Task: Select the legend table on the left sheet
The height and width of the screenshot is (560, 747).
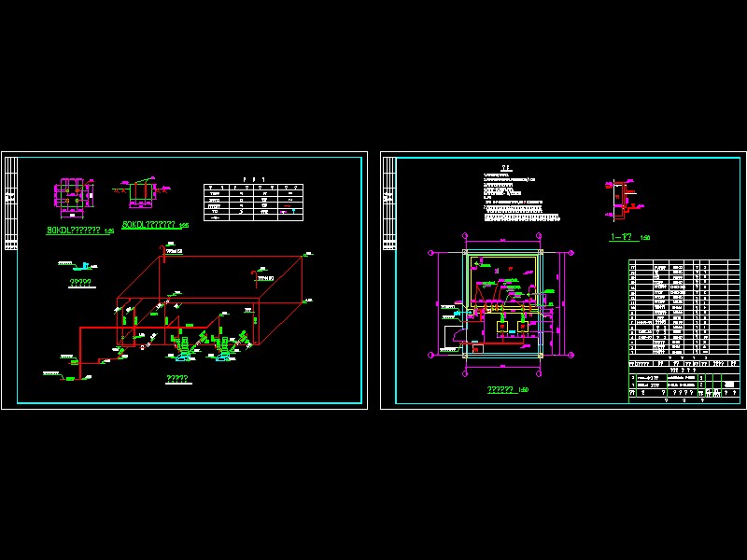Action: [x=253, y=202]
